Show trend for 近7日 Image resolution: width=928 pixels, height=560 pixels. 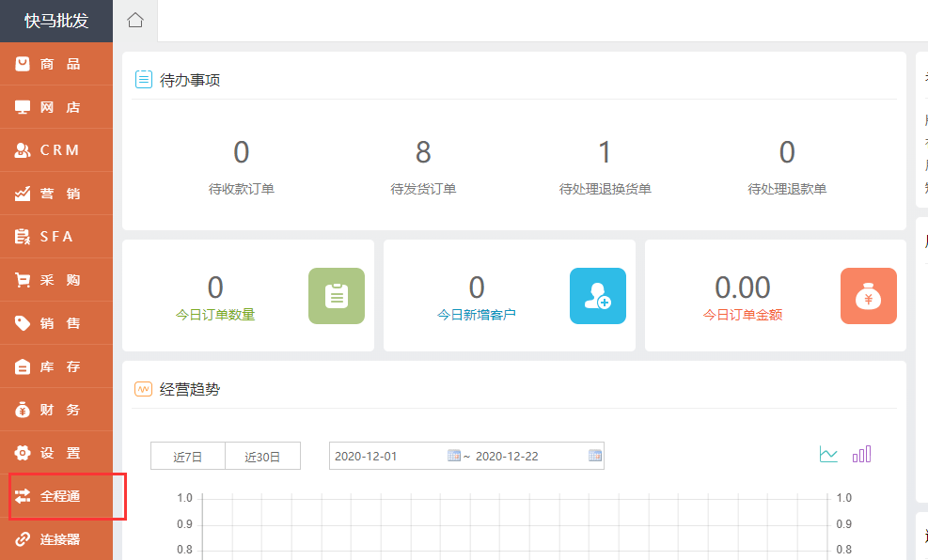coord(188,457)
